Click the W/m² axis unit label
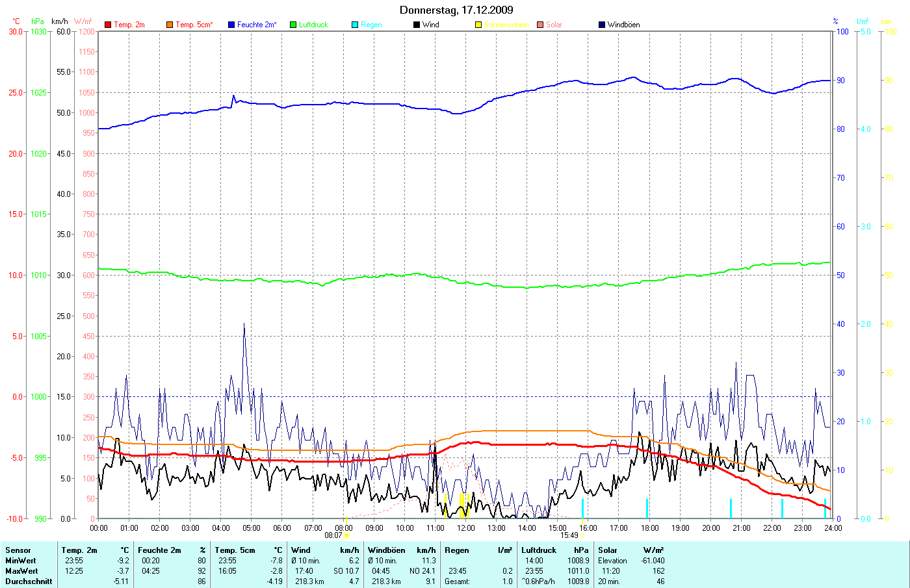The image size is (910, 588). (83, 21)
